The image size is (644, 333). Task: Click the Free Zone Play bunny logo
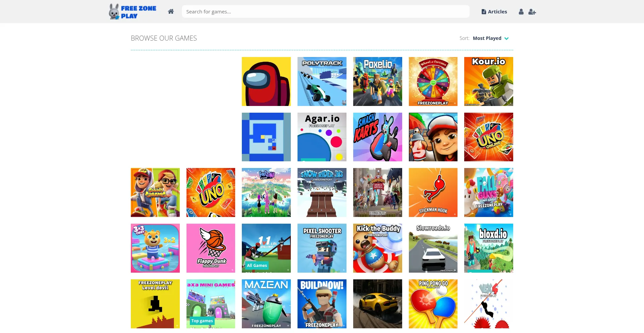tap(132, 12)
